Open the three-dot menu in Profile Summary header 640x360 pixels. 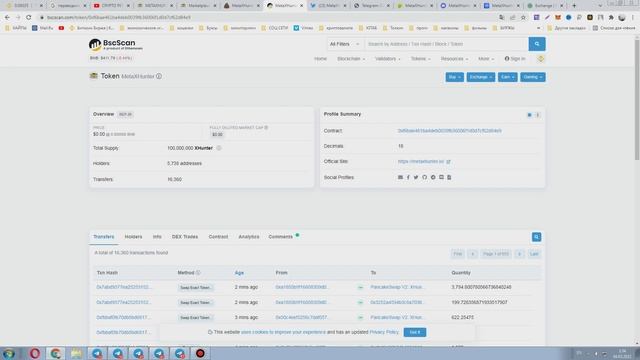click(x=538, y=115)
